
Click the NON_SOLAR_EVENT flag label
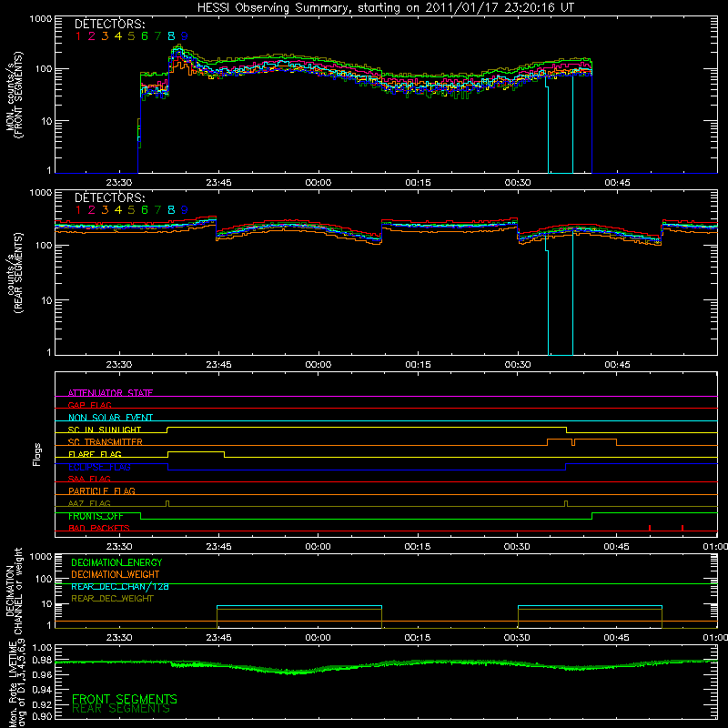click(110, 418)
